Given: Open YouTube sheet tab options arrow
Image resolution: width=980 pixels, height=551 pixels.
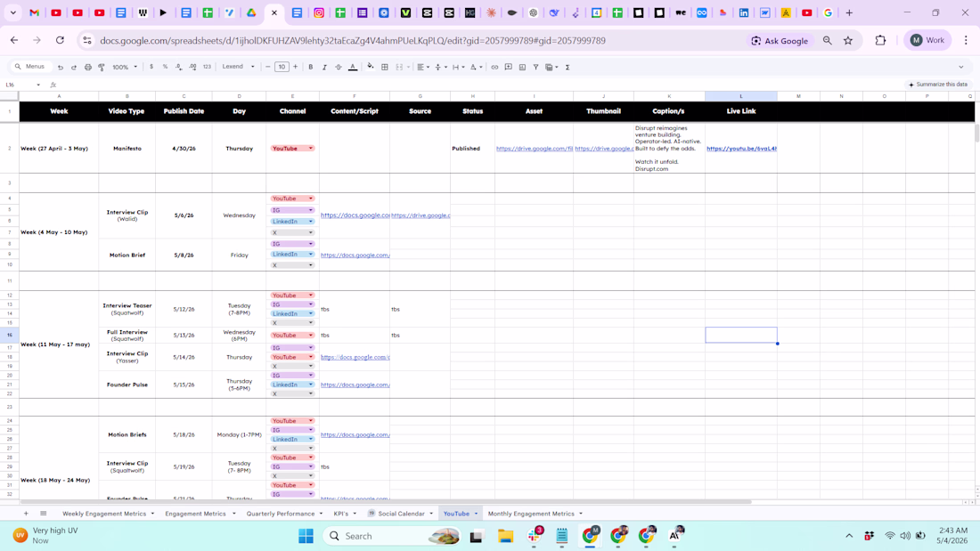Looking at the screenshot, I should [x=477, y=514].
